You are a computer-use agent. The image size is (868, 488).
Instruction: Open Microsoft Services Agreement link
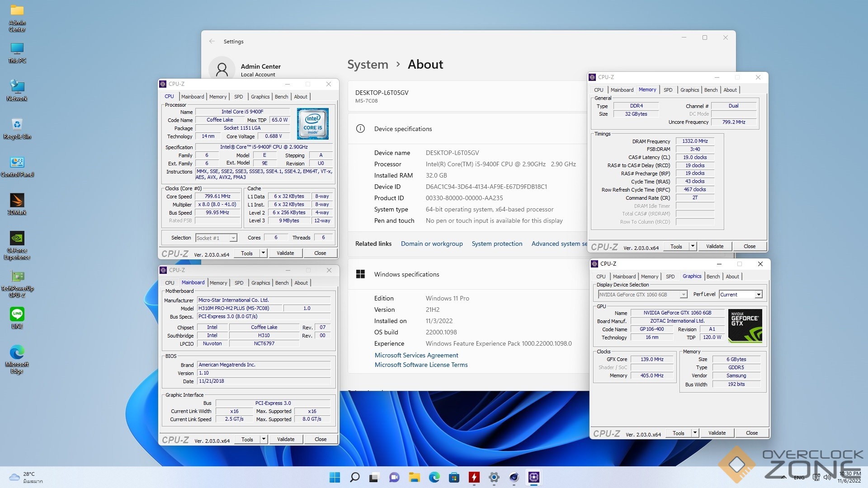(x=416, y=355)
